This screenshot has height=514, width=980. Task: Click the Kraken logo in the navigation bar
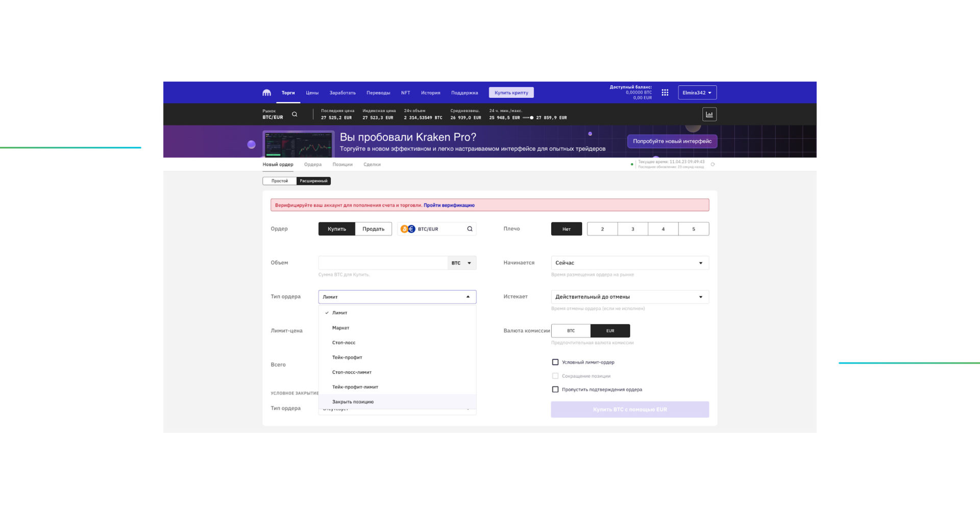pyautogui.click(x=267, y=92)
